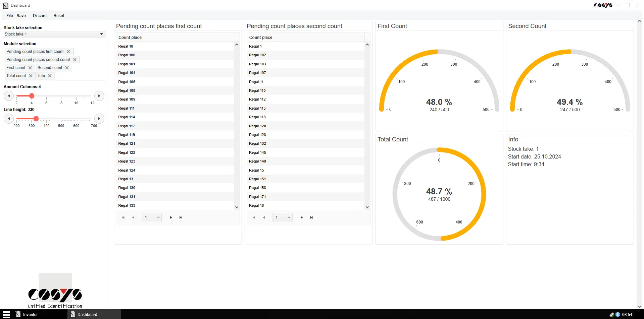Screen dimensions: 644x319
Task: Click the Amount Columns slider handle
Action: point(32,96)
